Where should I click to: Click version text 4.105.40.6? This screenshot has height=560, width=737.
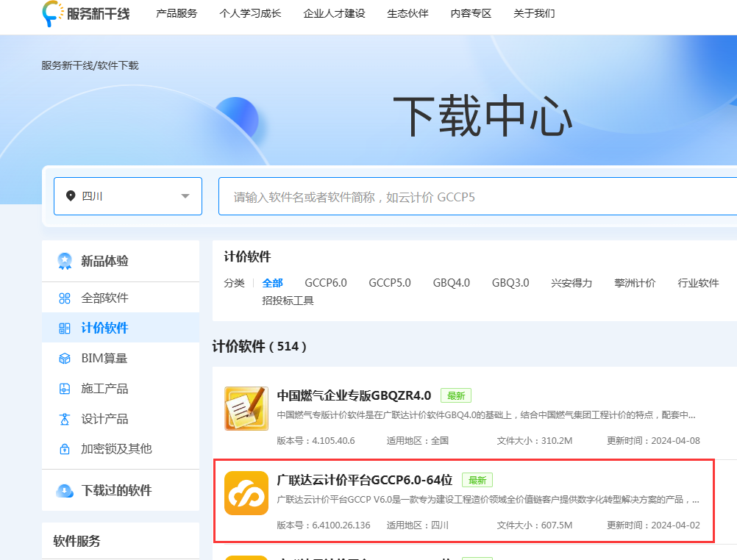333,441
